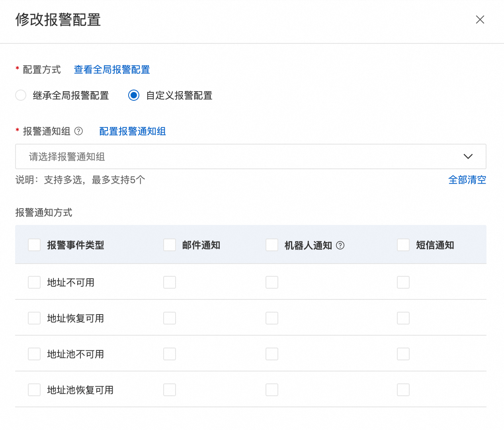Viewport: 504px width, 430px height.
Task: Select the 地址恢复可用 event checkbox
Action: tap(34, 318)
